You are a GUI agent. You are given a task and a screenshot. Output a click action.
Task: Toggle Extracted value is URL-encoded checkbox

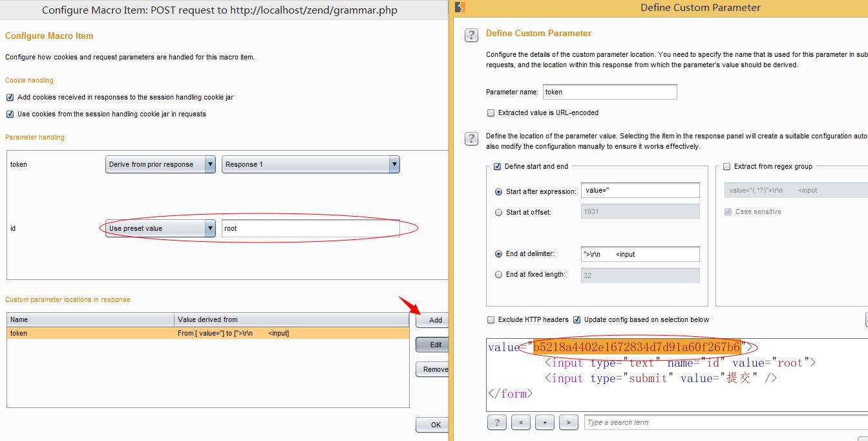click(491, 113)
